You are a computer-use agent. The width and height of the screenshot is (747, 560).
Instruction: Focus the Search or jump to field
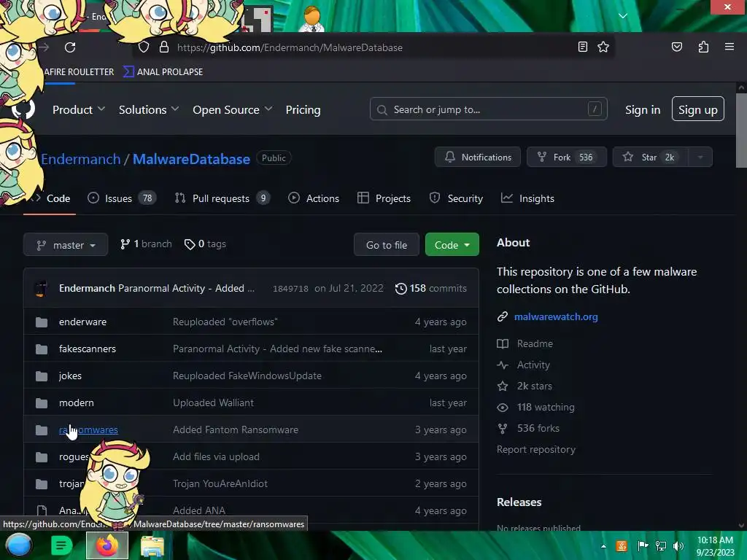pyautogui.click(x=488, y=109)
